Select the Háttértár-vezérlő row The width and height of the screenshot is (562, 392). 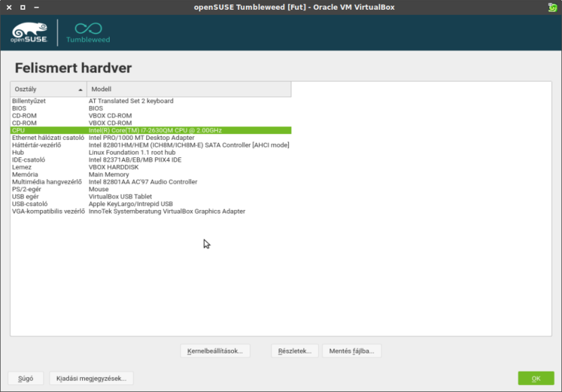click(x=151, y=145)
